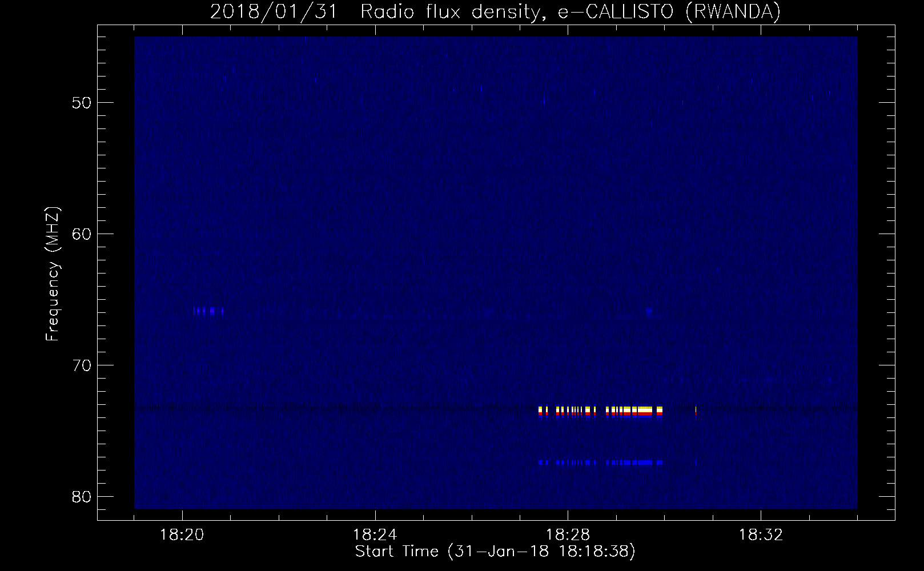
Task: Click the isolated spike near 73 MHz after 18:30
Action: 696,411
